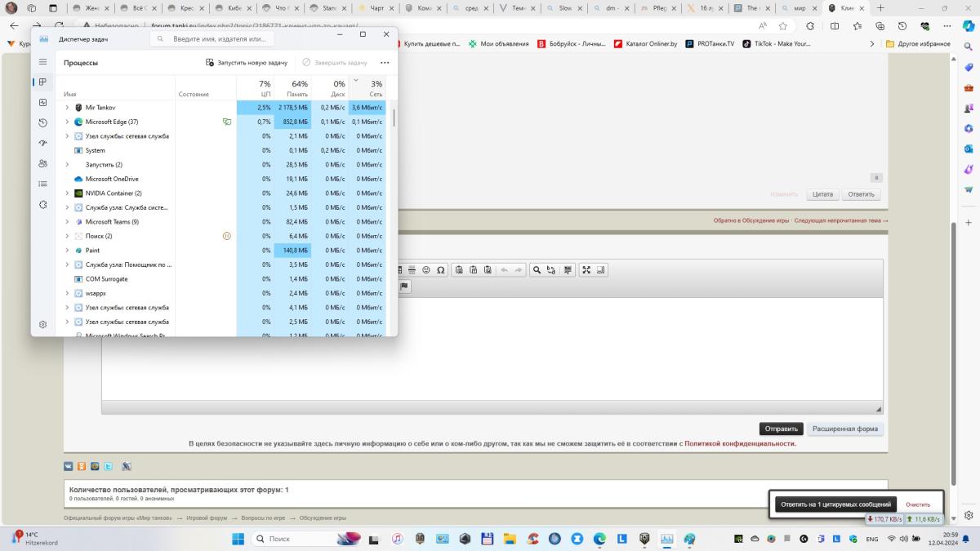Click Ответить button on forum post

861,194
